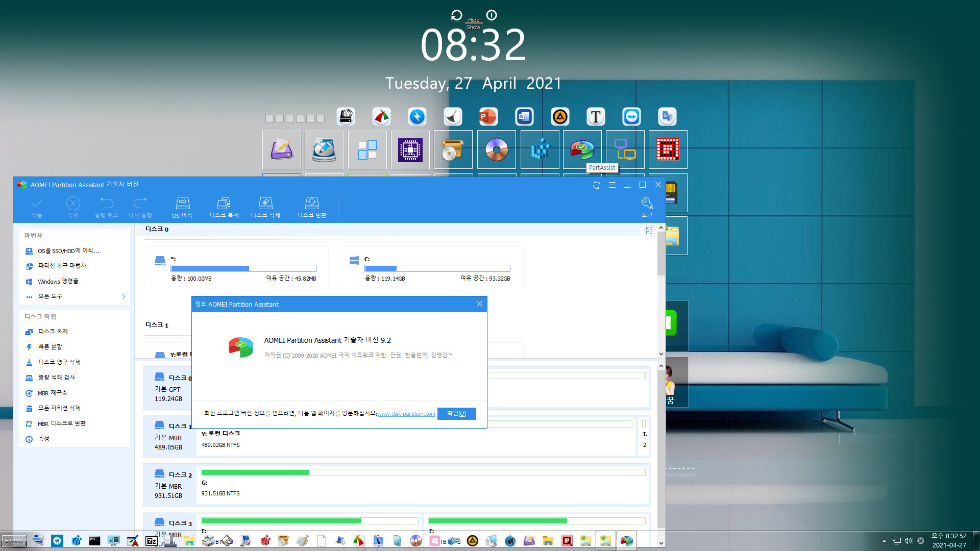Open the command prompt taskbar icon

[x=94, y=541]
